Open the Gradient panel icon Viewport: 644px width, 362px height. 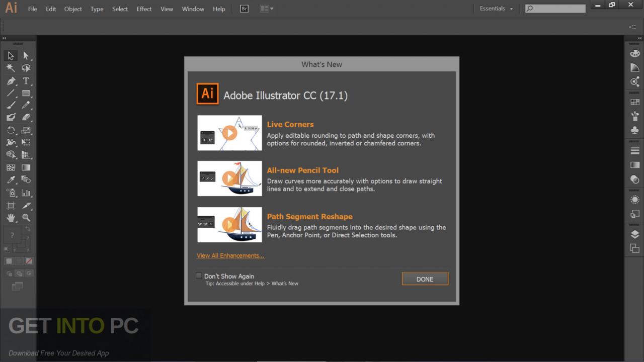[x=635, y=165]
